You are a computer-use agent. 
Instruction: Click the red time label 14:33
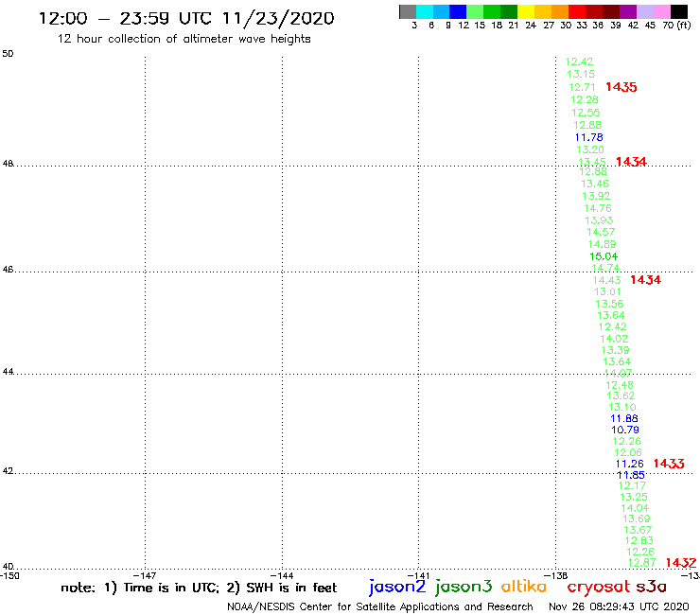(x=669, y=464)
